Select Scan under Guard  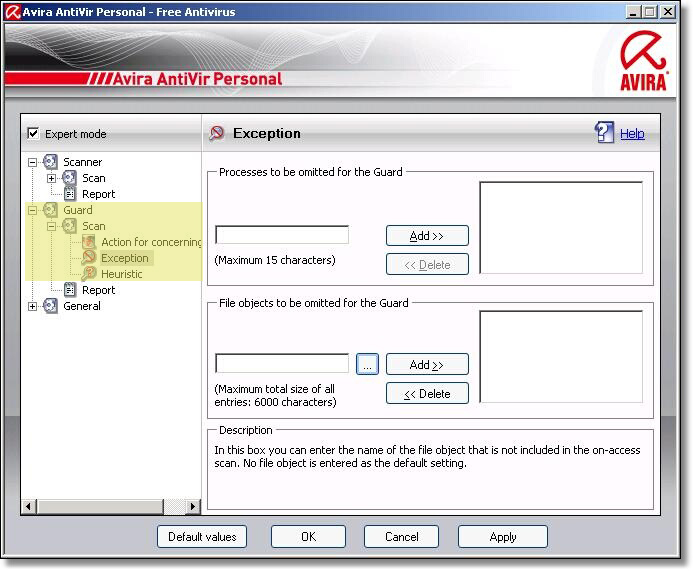coord(94,226)
